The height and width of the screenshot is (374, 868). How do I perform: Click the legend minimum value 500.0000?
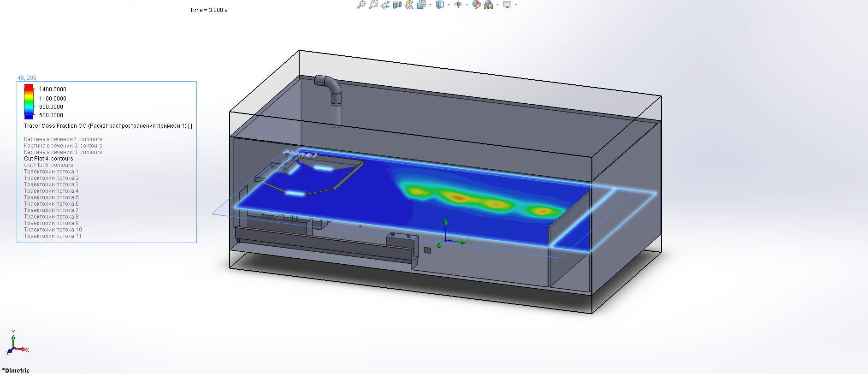click(51, 115)
